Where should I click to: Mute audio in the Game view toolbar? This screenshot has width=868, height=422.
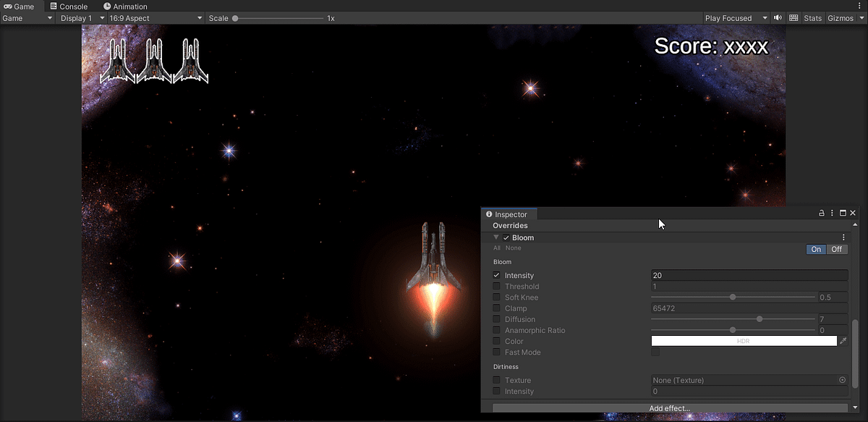tap(778, 18)
